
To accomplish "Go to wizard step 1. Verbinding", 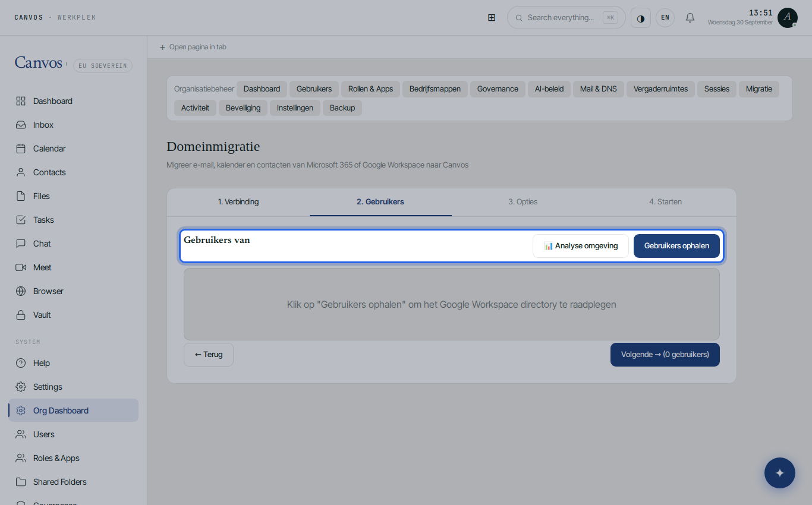I will coord(238,202).
